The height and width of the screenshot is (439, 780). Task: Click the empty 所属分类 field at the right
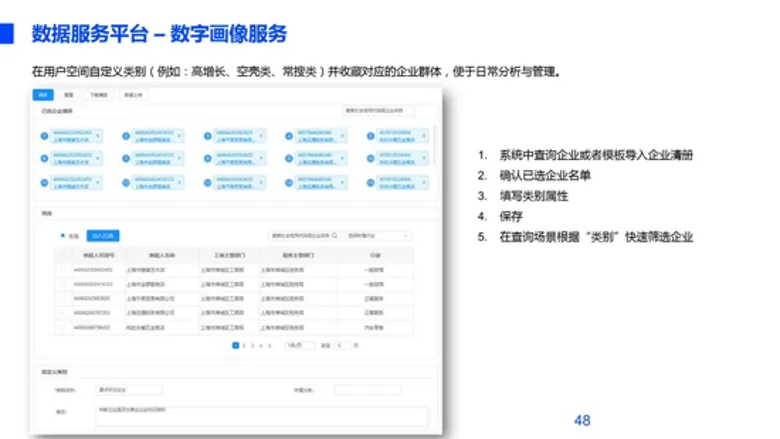tap(368, 390)
